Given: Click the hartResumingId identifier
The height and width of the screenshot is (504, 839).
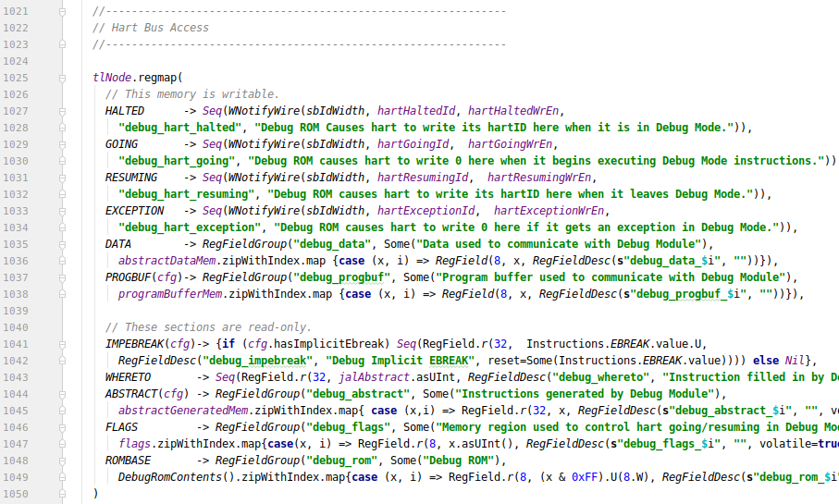Looking at the screenshot, I should [423, 178].
